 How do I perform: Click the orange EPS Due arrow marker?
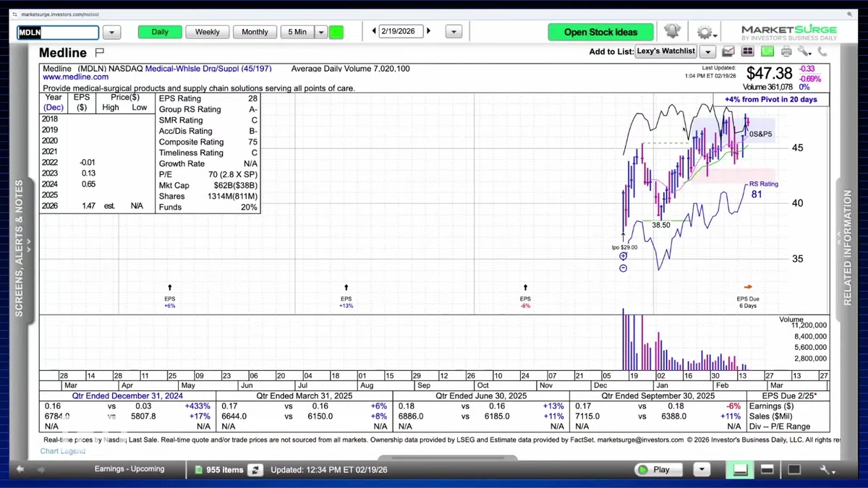point(748,287)
